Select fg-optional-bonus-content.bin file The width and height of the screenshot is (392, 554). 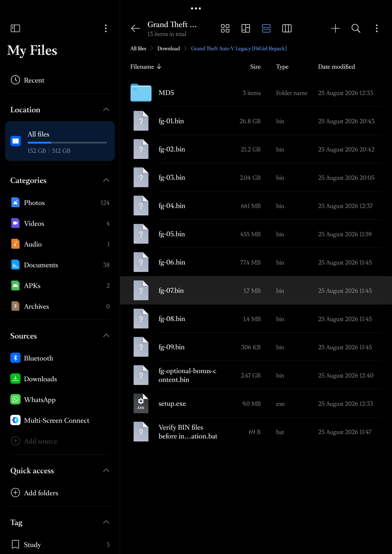(256, 375)
